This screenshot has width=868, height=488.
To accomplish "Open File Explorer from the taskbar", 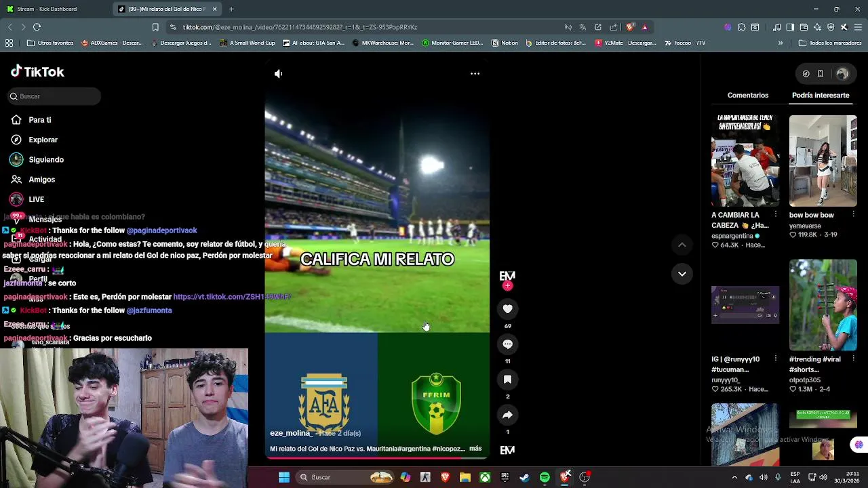I will point(465,477).
